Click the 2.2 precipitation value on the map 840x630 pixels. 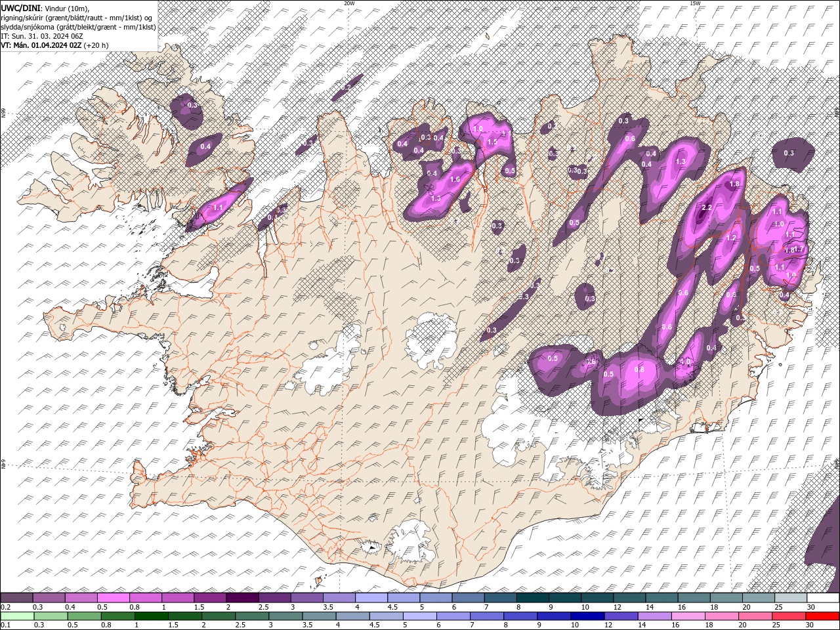point(707,208)
